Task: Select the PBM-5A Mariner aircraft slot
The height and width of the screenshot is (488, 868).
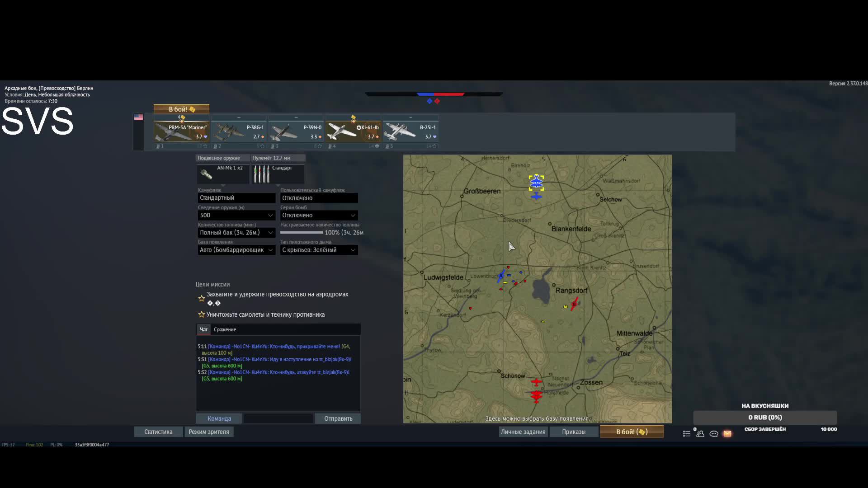Action: (x=182, y=131)
